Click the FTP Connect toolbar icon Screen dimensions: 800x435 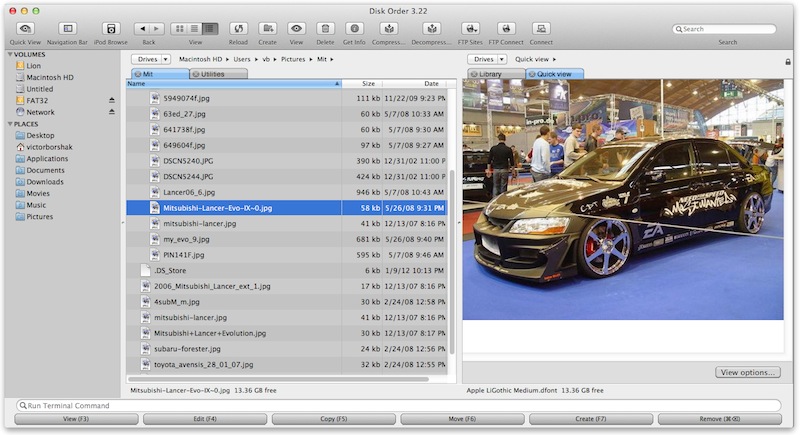point(507,29)
